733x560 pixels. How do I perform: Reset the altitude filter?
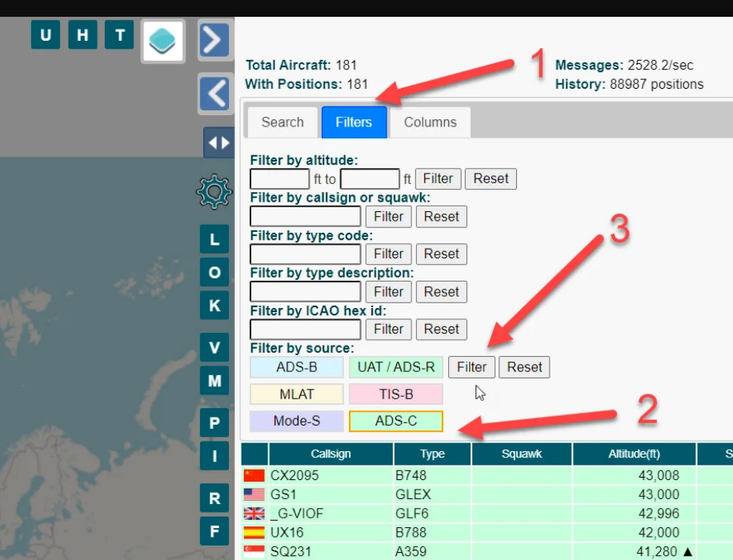tap(491, 178)
